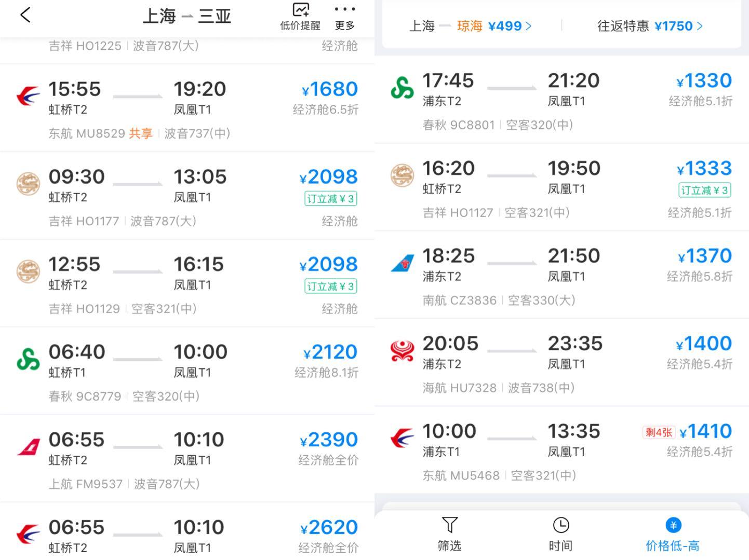The height and width of the screenshot is (560, 749).
Task: Tap the 剩4张 tag on MU5468
Action: pos(659,432)
